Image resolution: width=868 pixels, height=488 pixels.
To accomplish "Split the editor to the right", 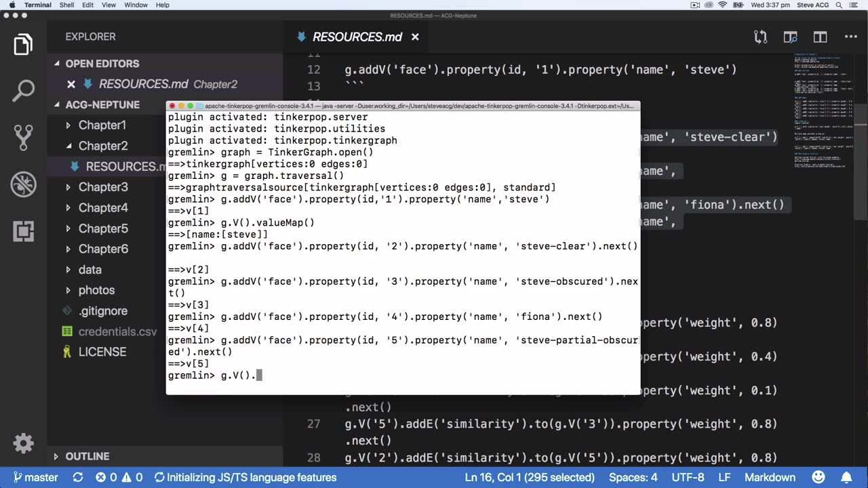I will coord(821,37).
